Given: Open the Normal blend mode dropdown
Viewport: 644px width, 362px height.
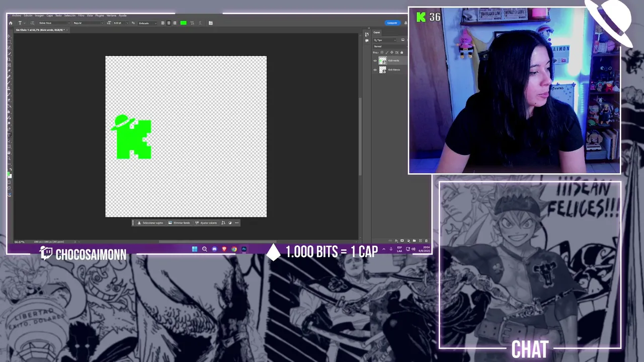Looking at the screenshot, I should pyautogui.click(x=390, y=46).
